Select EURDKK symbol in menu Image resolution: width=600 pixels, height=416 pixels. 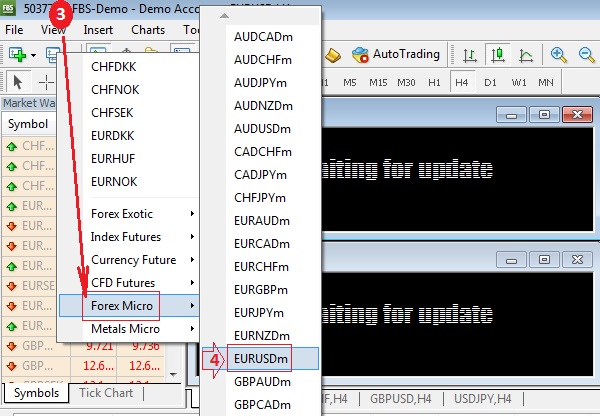129,135
